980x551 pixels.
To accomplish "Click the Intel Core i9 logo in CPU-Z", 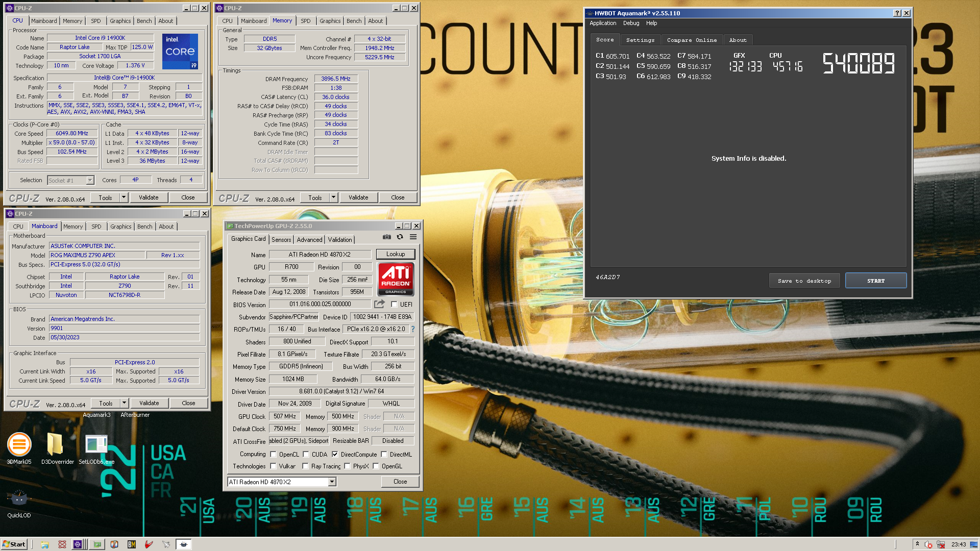I will (180, 51).
